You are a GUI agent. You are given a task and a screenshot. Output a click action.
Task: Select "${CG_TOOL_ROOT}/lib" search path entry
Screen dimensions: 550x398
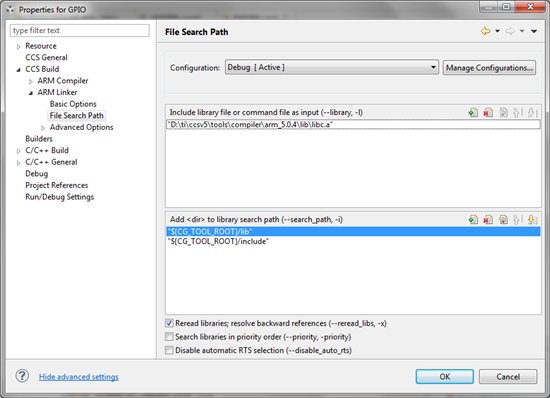[x=353, y=231]
